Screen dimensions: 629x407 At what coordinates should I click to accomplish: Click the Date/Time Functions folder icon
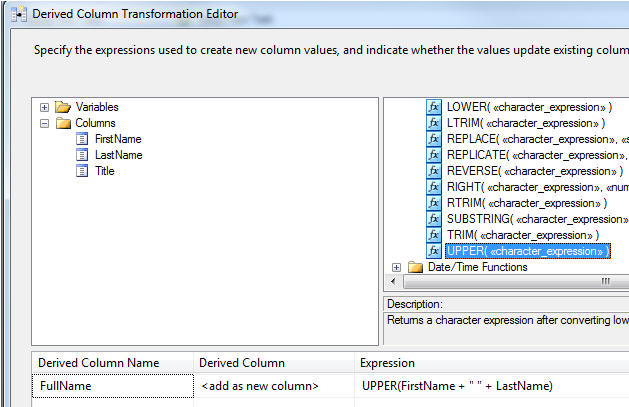pos(415,267)
